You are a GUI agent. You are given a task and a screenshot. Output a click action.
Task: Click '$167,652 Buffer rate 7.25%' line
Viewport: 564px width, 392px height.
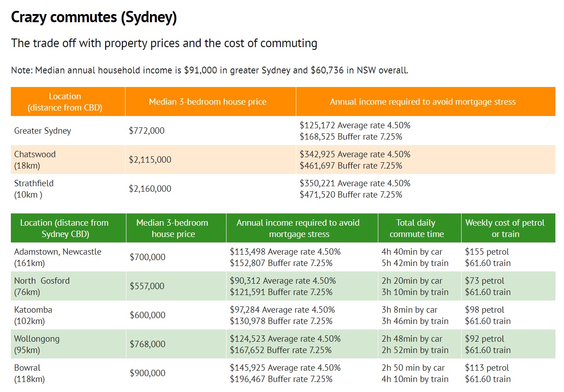[x=281, y=350]
